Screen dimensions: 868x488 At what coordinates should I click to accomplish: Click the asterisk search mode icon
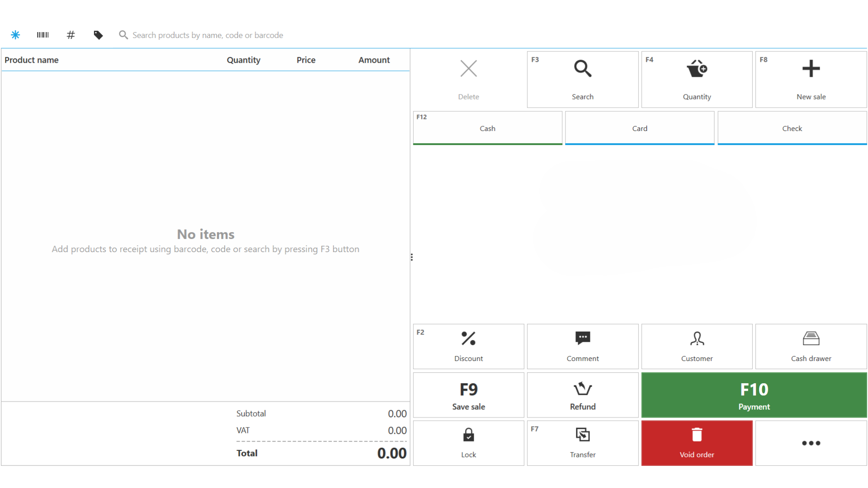[x=15, y=35]
